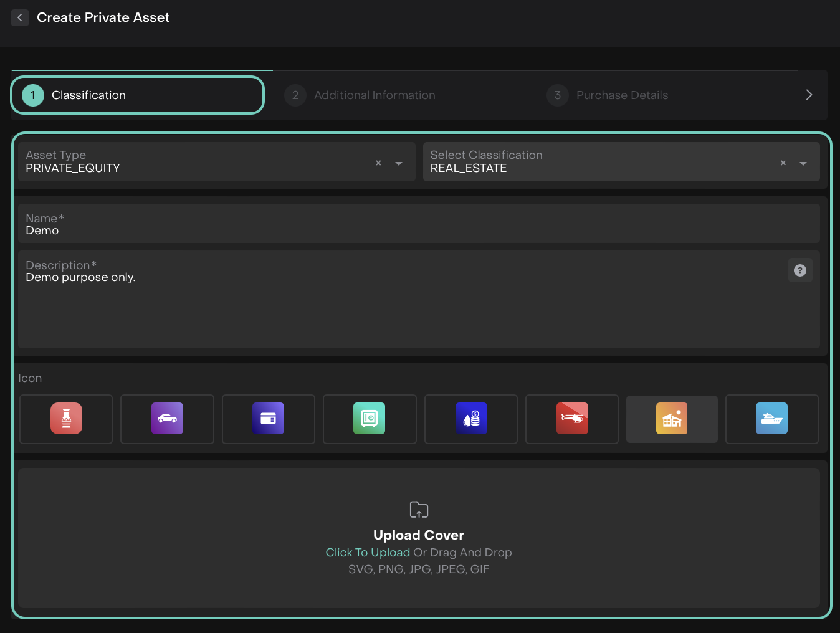Clear the PRIVATE_EQUITY asset type selection
The image size is (840, 633).
point(378,163)
